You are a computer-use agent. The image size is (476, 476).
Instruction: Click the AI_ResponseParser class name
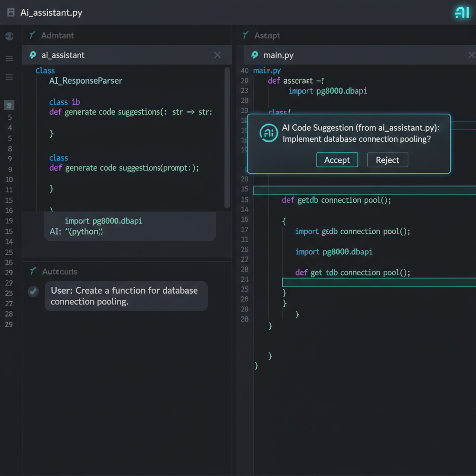pos(86,81)
